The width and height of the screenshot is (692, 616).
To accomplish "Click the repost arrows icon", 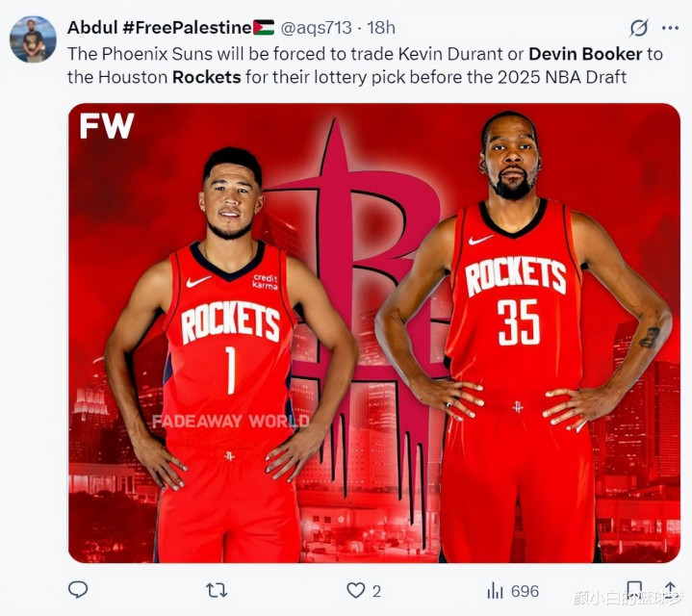I will click(217, 590).
